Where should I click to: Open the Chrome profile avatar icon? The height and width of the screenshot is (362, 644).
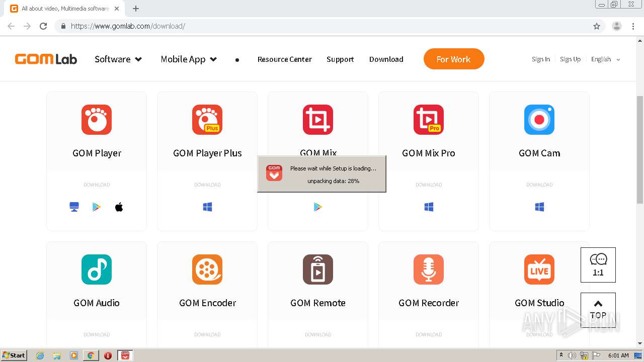coord(617,26)
